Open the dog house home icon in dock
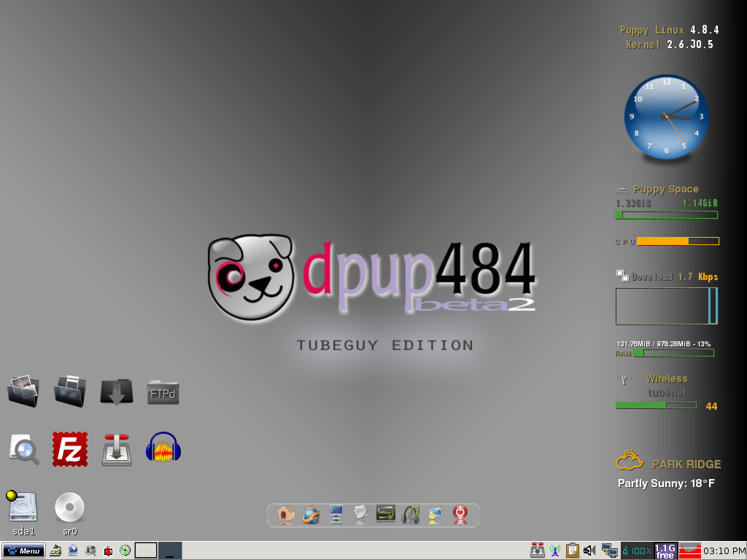Screen dimensions: 747x560 pyautogui.click(x=286, y=515)
